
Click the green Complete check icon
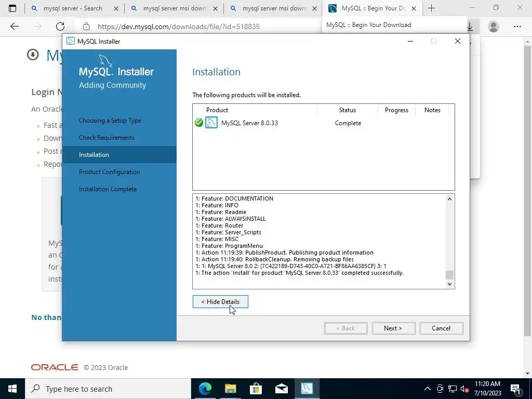click(199, 123)
